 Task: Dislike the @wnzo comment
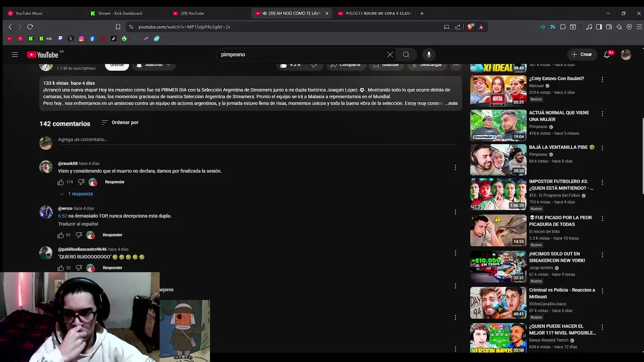click(79, 235)
